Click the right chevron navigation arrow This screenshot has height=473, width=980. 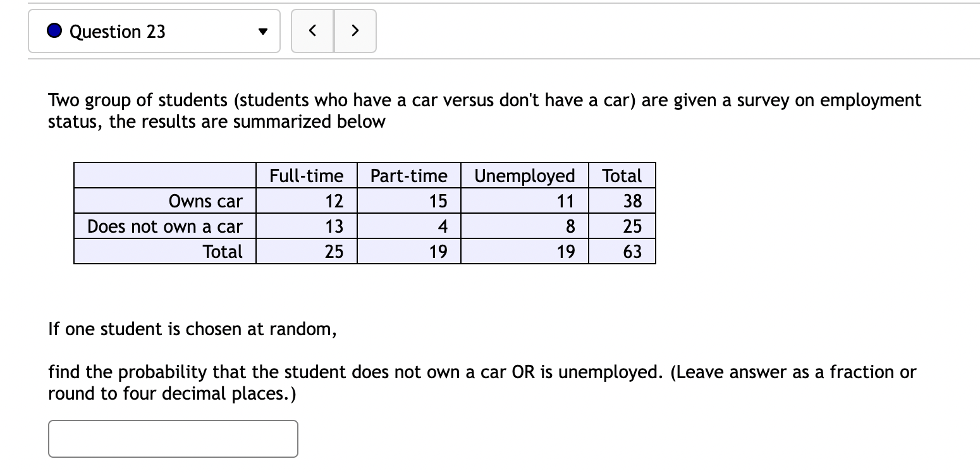tap(355, 30)
